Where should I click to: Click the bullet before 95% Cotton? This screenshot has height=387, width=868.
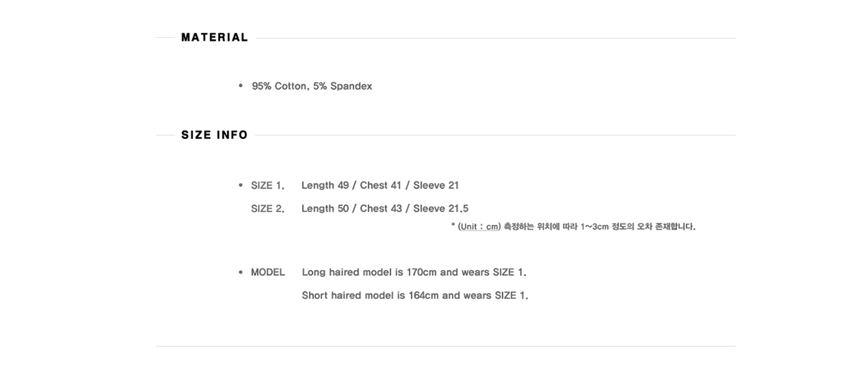[241, 86]
